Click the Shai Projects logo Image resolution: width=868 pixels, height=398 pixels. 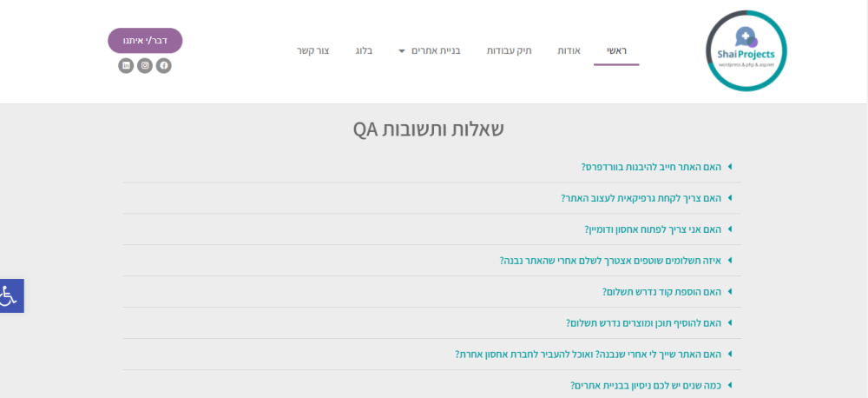pyautogui.click(x=746, y=51)
